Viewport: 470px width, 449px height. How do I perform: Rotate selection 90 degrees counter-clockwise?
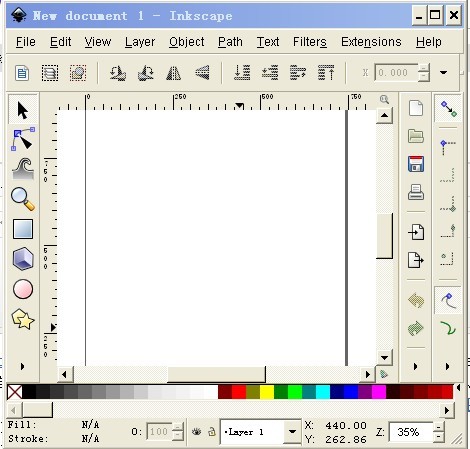tap(117, 73)
